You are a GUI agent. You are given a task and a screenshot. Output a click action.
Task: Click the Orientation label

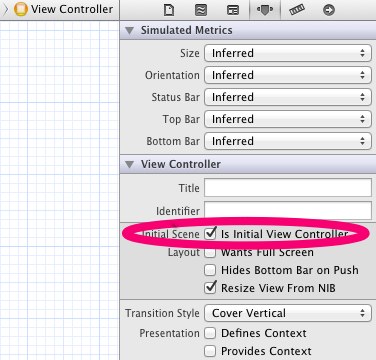pos(172,75)
